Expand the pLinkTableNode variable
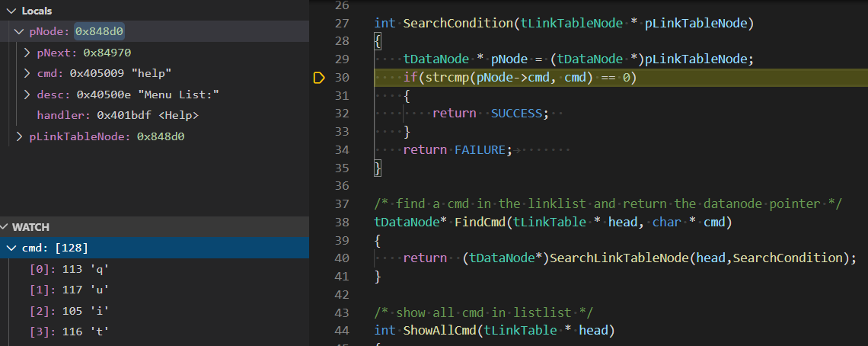The image size is (868, 346). [19, 136]
